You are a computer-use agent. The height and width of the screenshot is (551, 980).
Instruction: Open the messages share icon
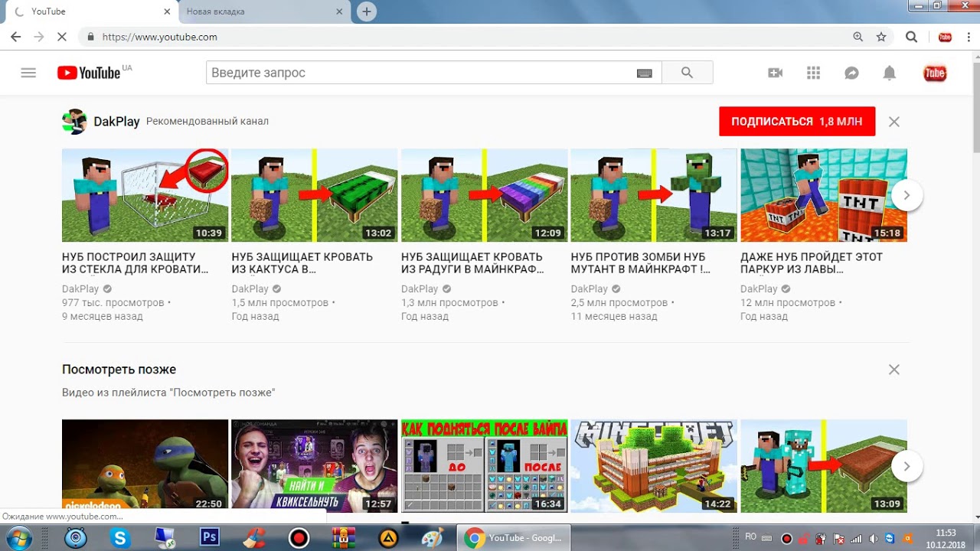[x=851, y=73]
